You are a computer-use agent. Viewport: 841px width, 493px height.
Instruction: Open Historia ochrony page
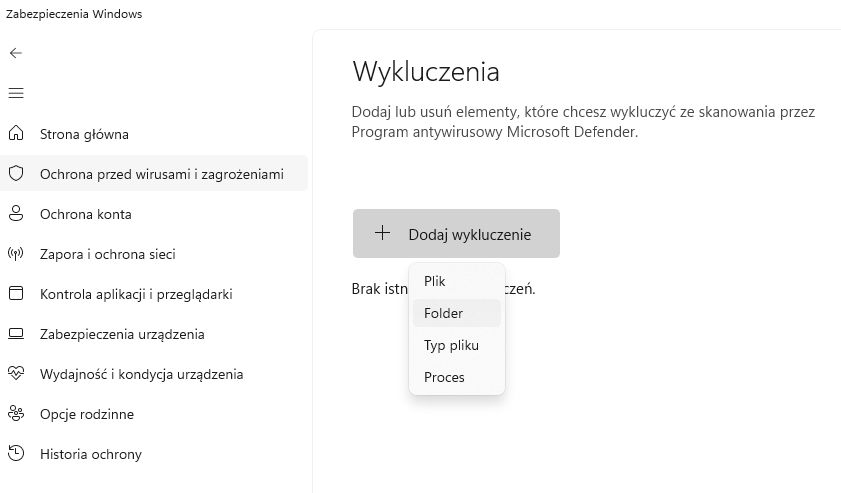point(91,454)
